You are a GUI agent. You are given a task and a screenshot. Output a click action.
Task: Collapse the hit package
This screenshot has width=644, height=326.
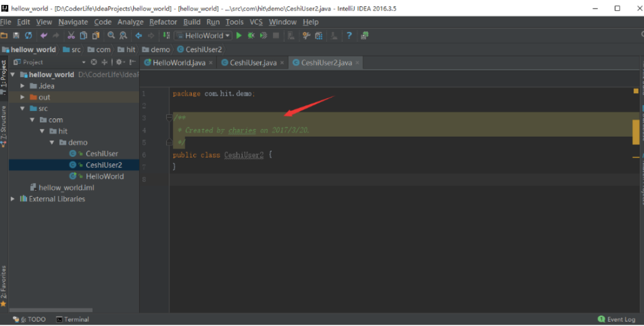tap(42, 131)
